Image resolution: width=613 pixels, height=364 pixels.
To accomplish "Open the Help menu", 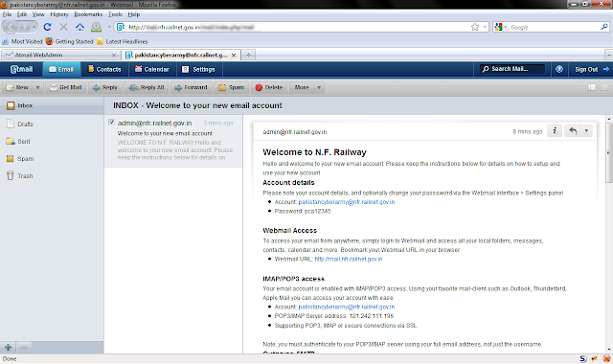I will click(x=134, y=14).
